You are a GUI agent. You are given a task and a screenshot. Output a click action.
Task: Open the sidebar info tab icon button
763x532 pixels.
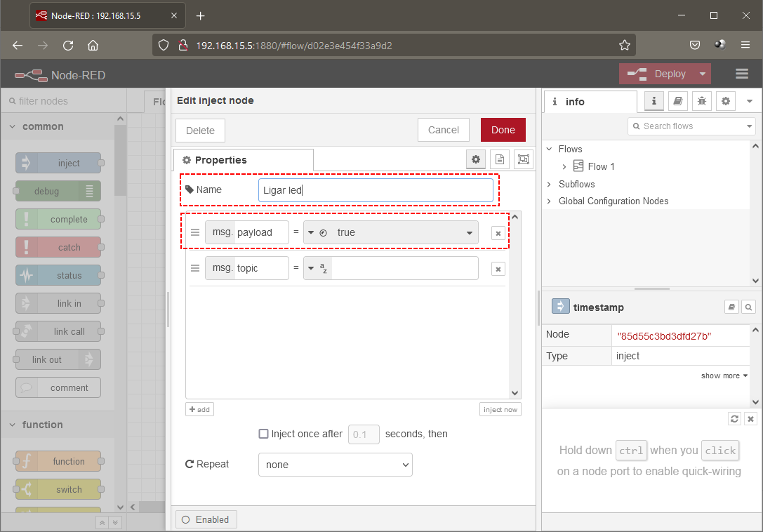click(654, 101)
